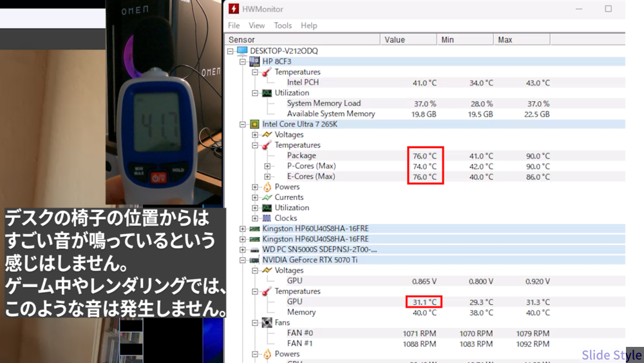Viewport: 644px width, 363px height.
Task: Collapse the GPU Fans node
Action: point(255,323)
